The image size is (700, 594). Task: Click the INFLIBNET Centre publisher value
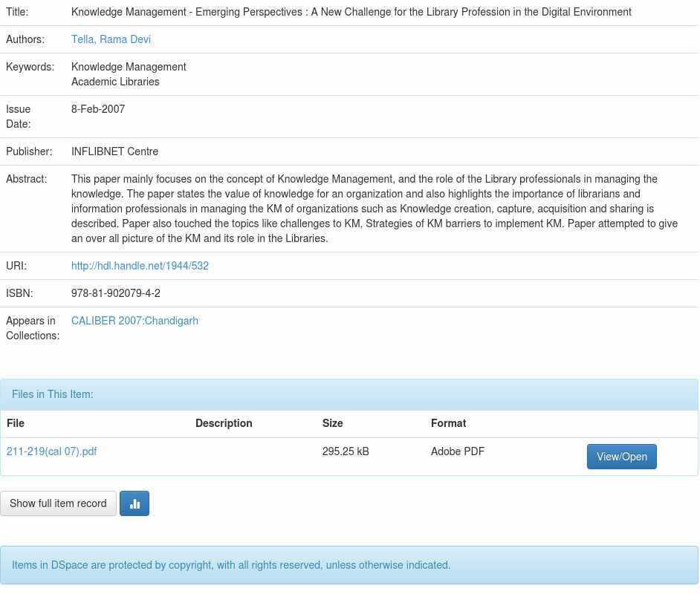coord(114,151)
